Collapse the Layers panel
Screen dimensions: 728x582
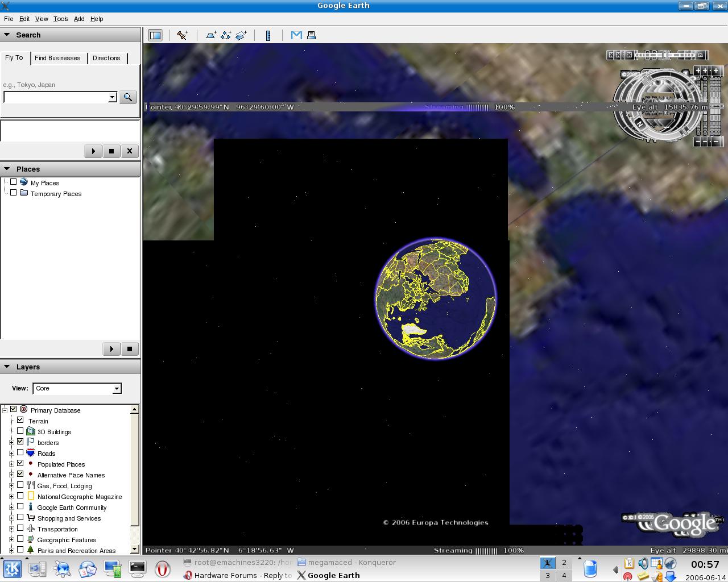7,367
